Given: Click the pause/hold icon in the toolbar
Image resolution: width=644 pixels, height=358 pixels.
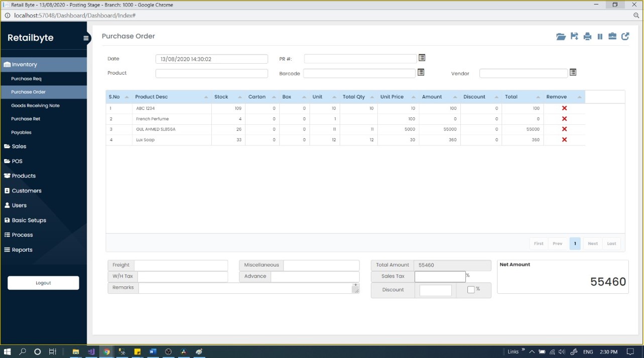Looking at the screenshot, I should point(600,37).
